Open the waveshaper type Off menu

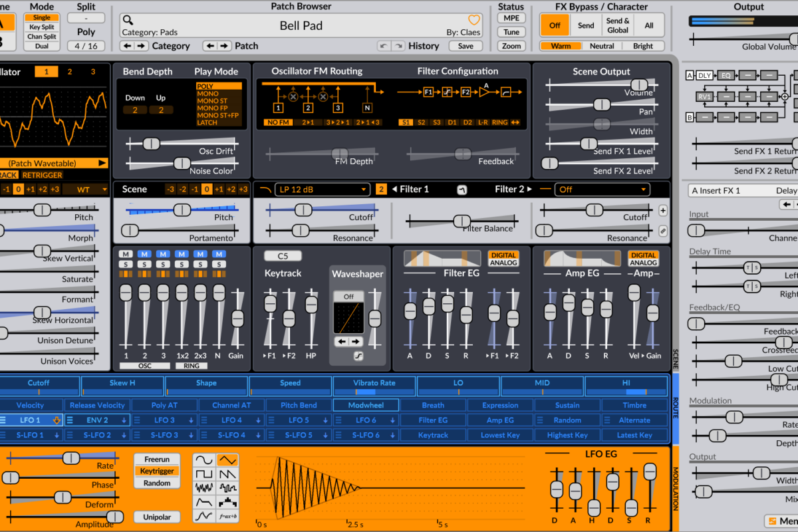coord(348,297)
